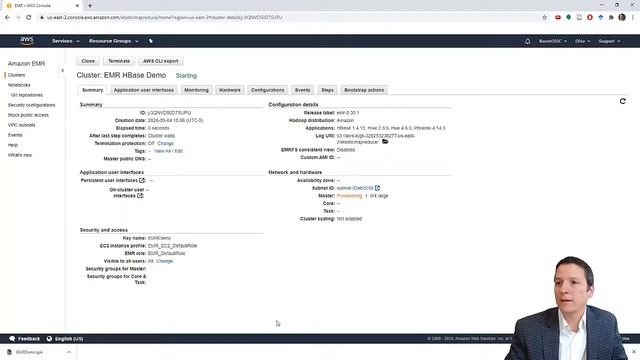Image resolution: width=640 pixels, height=360 pixels.
Task: Open the Support dropdown
Action: [609, 41]
